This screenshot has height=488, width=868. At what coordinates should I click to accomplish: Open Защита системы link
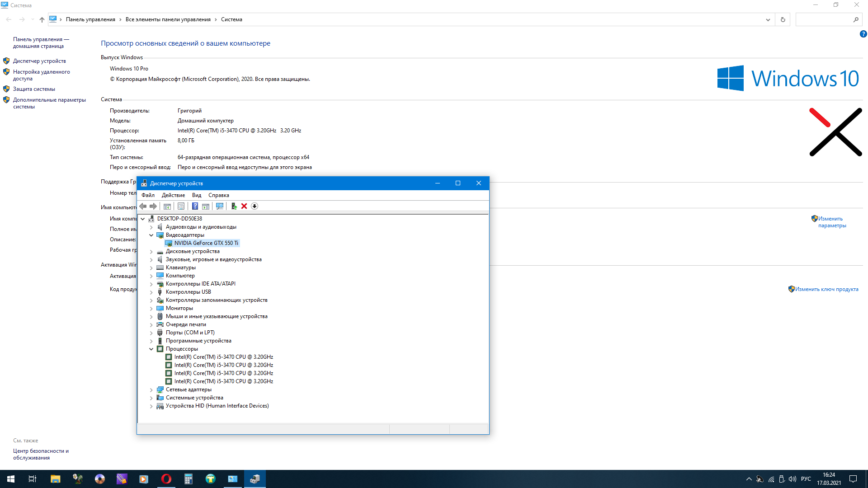pyautogui.click(x=34, y=89)
